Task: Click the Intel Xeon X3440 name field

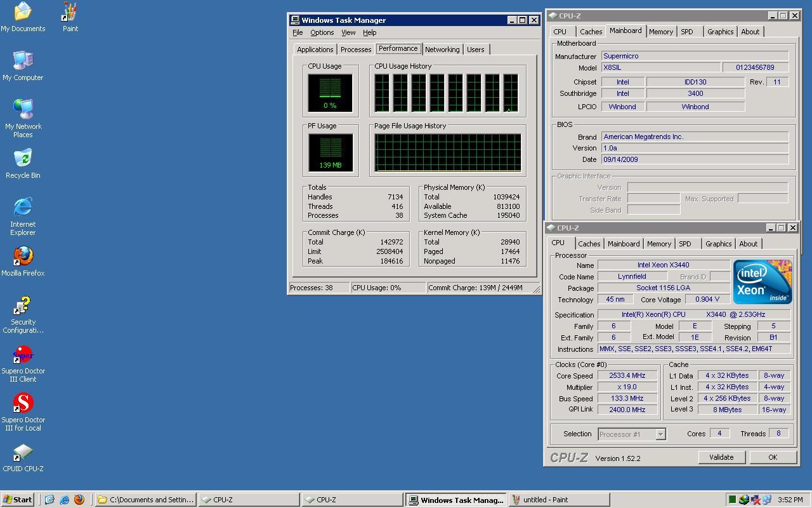Action: (x=664, y=265)
